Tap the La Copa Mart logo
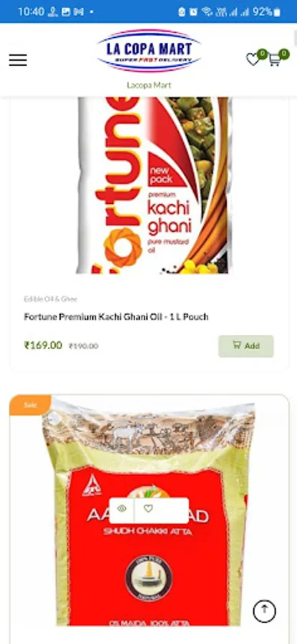297x644 pixels. coord(149,51)
